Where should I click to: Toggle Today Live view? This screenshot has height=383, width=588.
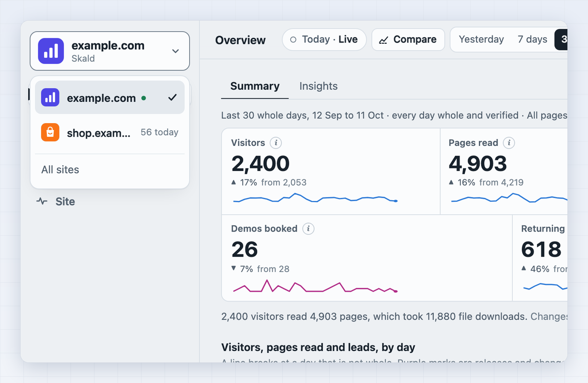[324, 39]
